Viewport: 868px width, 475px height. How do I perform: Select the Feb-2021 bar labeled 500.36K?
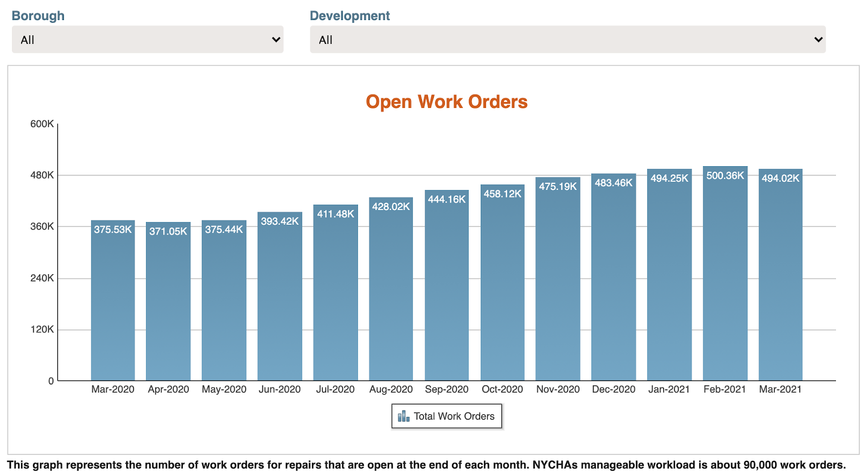click(725, 274)
